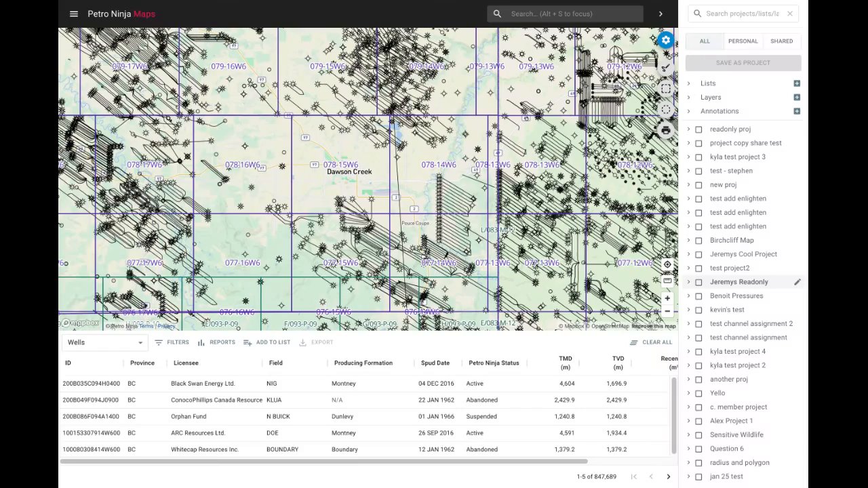The width and height of the screenshot is (868, 488).
Task: Click the Petro Ninja Maps logo
Action: coord(121,14)
